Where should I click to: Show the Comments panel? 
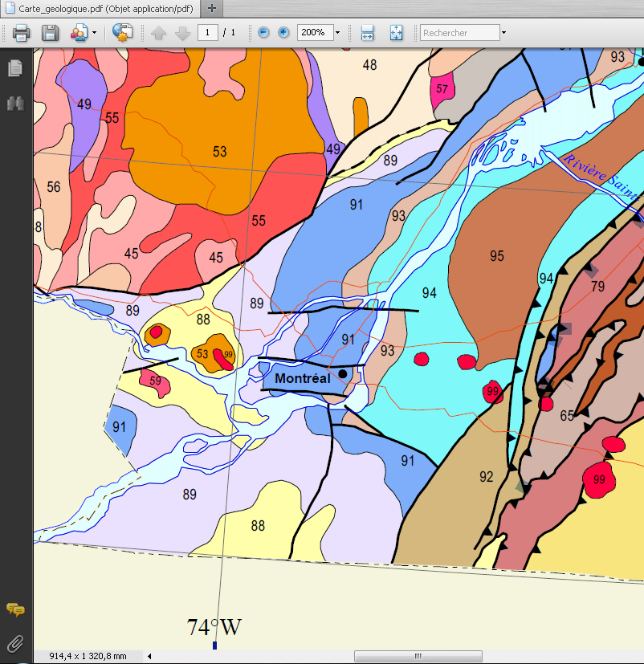pos(14,610)
